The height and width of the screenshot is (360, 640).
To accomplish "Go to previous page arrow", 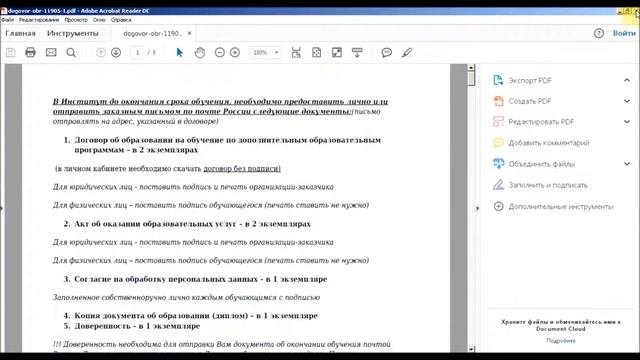I will coord(100,52).
